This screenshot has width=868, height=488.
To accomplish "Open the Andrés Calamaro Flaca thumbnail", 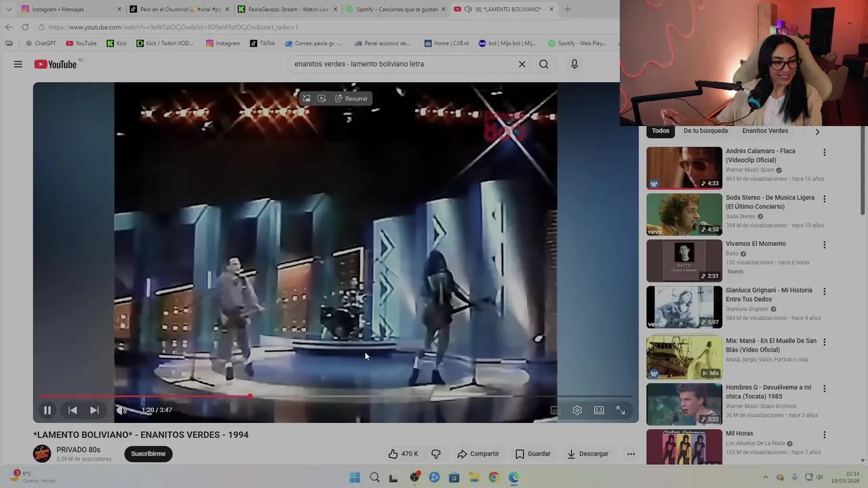I will (684, 168).
